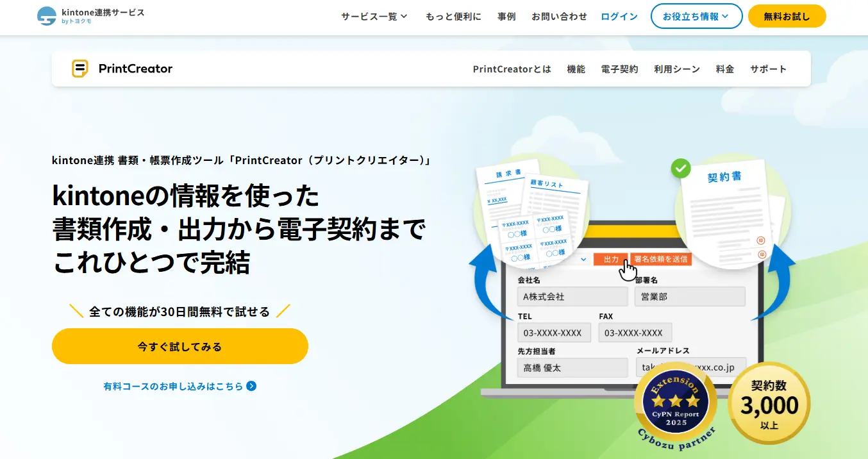Image resolution: width=868 pixels, height=459 pixels.
Task: Click the green checkmark icon on 契約書
Action: click(680, 169)
